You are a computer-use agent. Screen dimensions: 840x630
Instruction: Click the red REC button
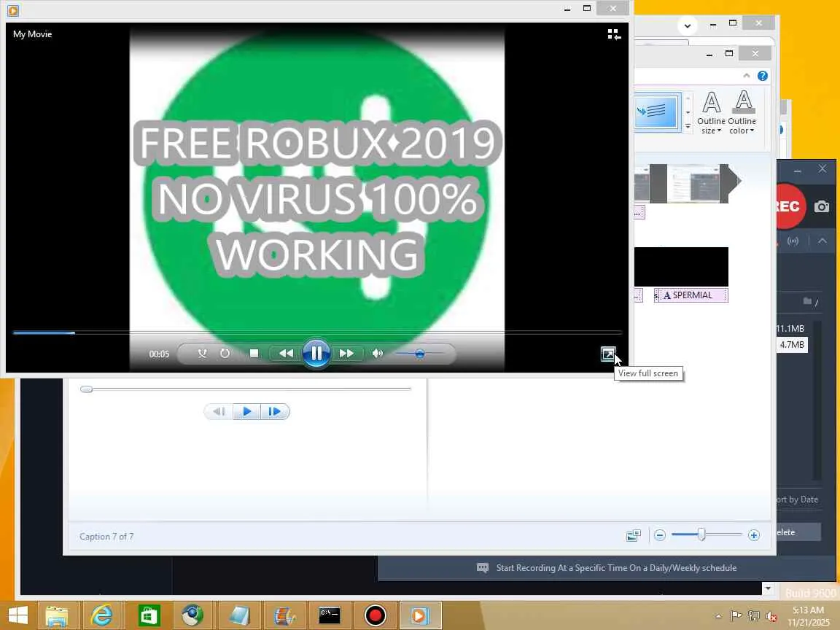[790, 206]
